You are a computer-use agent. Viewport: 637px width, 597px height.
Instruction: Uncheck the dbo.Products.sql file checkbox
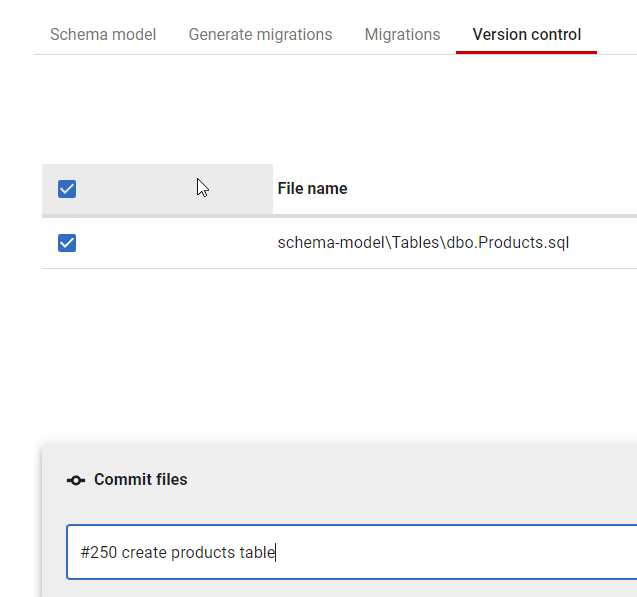pos(67,243)
